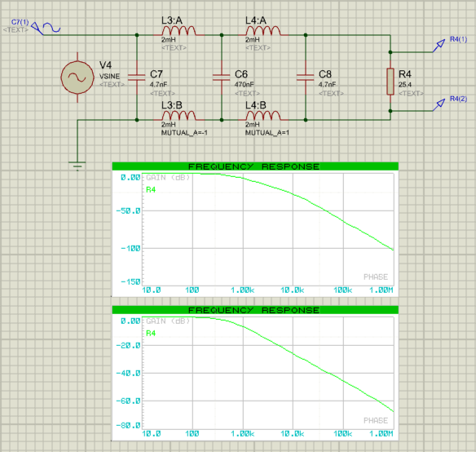Click the MUTUAL_A=-1 property text
Viewport: 476px width, 452px height.
[184, 133]
